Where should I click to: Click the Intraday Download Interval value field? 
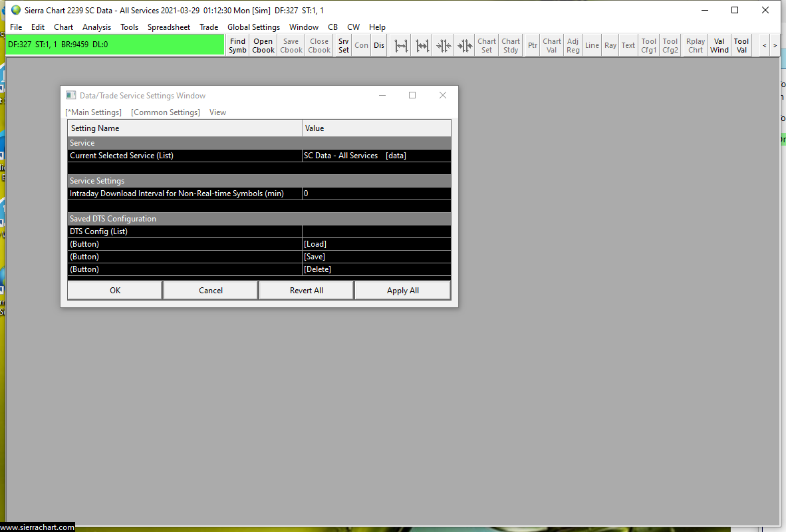376,194
